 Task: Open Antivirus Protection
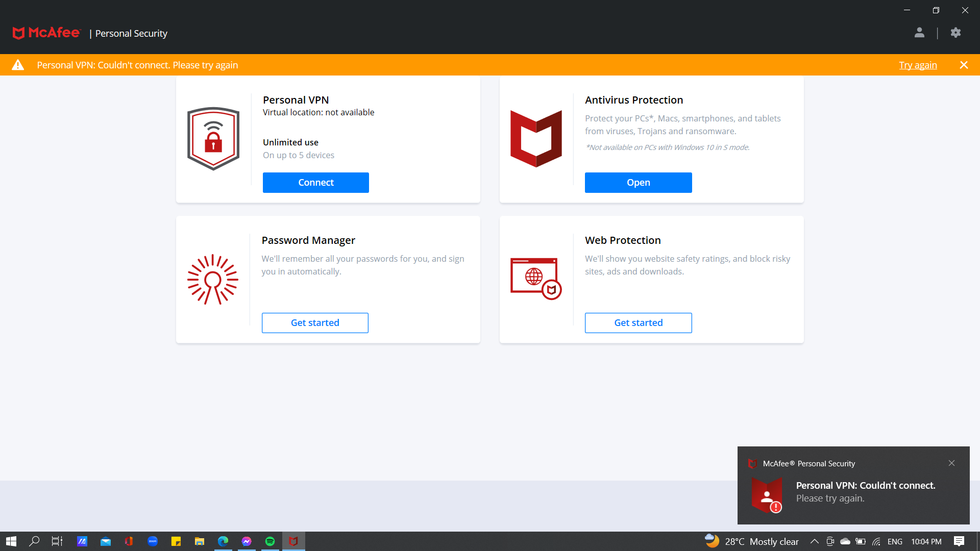click(x=638, y=183)
